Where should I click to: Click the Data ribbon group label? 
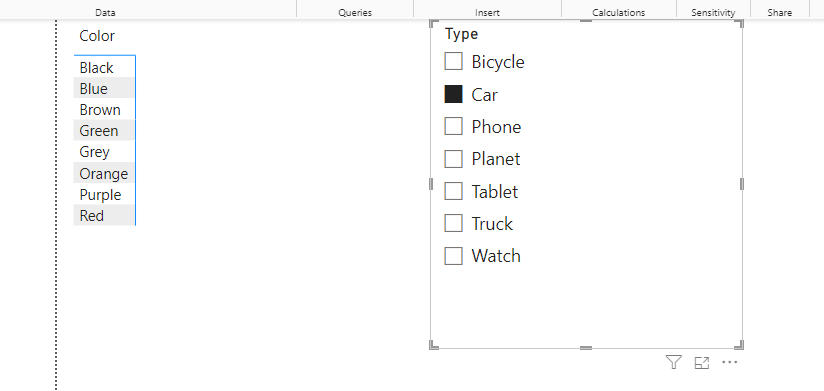click(x=106, y=13)
